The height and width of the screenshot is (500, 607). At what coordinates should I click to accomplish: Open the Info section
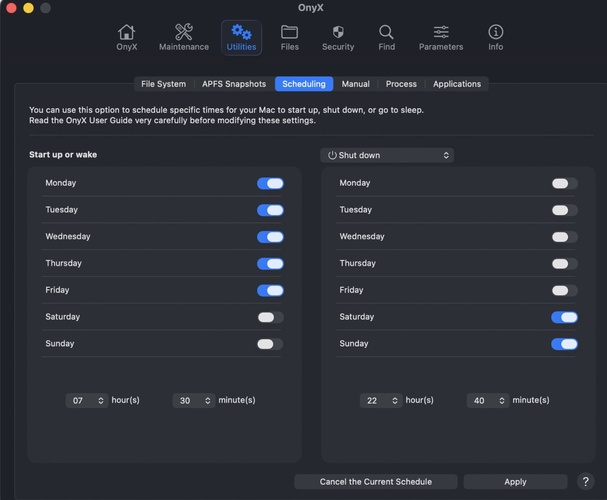pos(496,37)
